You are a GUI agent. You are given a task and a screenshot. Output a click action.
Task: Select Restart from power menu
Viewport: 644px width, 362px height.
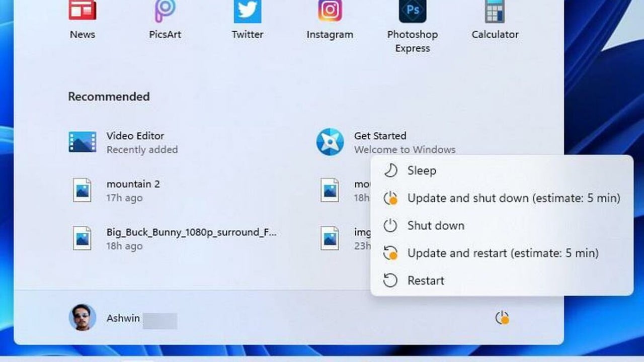tap(502, 281)
